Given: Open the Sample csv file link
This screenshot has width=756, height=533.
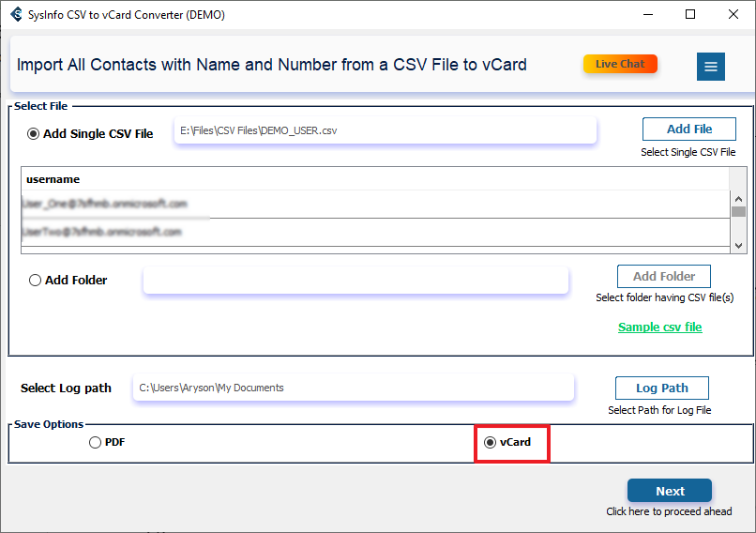Looking at the screenshot, I should pos(660,327).
